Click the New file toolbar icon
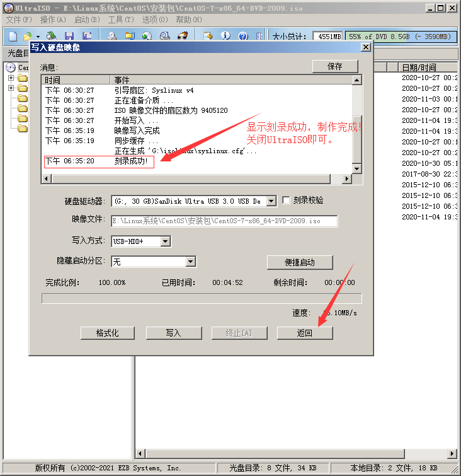Screen dimensions: 461x476 pyautogui.click(x=12, y=36)
